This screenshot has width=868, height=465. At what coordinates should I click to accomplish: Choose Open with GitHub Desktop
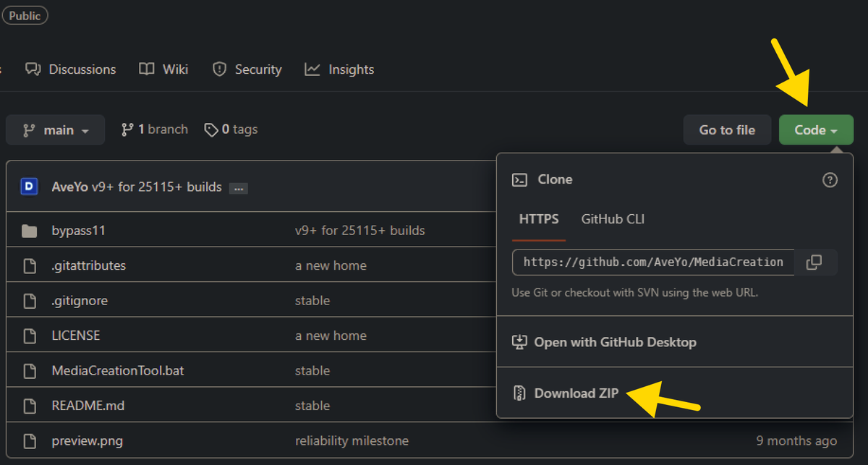coord(615,342)
